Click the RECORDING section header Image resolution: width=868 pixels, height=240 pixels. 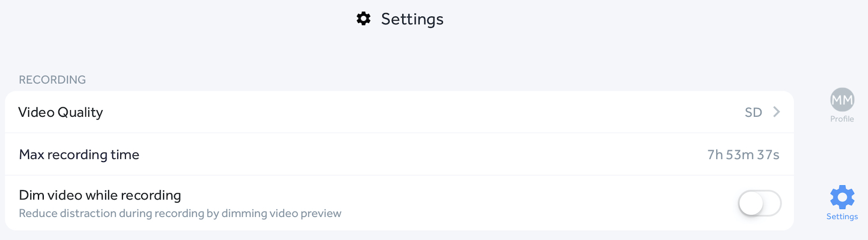click(52, 79)
